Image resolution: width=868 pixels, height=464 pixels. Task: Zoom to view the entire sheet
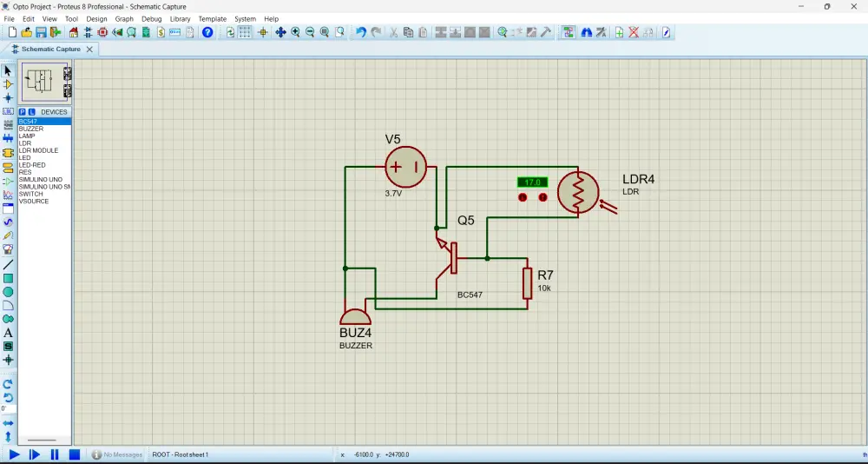click(x=325, y=32)
